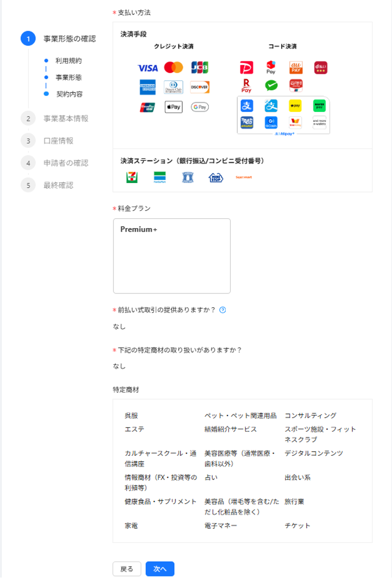Image resolution: width=392 pixels, height=578 pixels.
Task: Select the Premium+ plan card
Action: [172, 256]
